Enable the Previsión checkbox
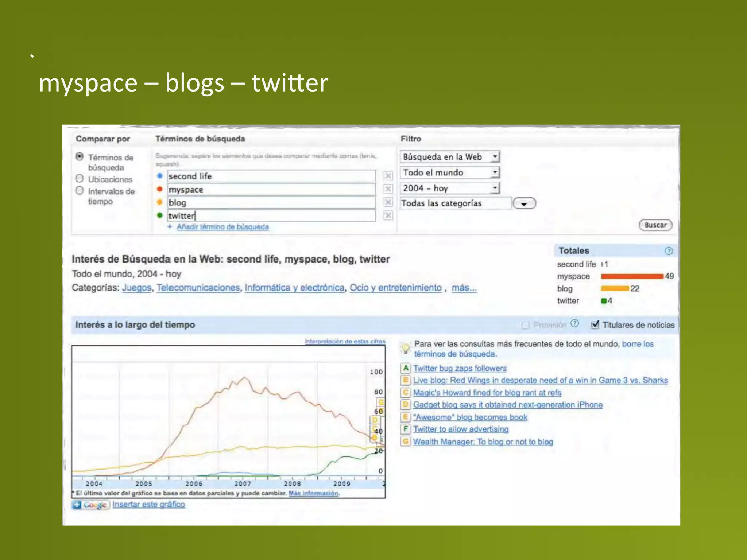Screen dimensions: 747x560 525,325
